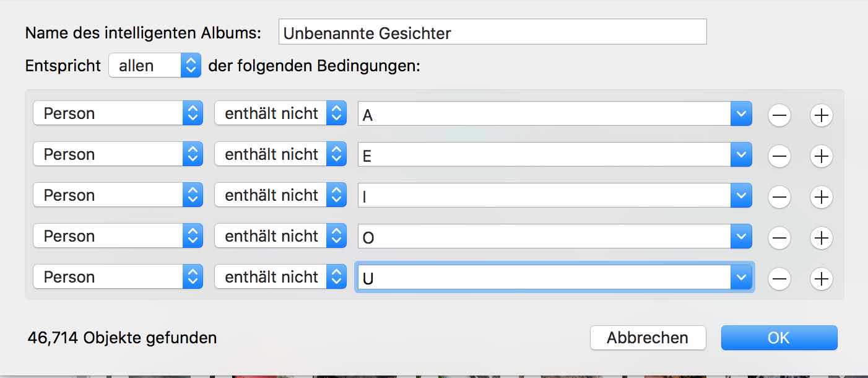Viewport: 868px width, 378px height.
Task: Click the Abbrechen button
Action: (648, 338)
